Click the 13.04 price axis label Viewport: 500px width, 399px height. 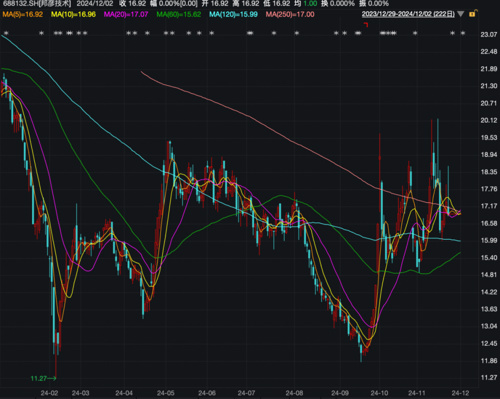click(x=489, y=326)
